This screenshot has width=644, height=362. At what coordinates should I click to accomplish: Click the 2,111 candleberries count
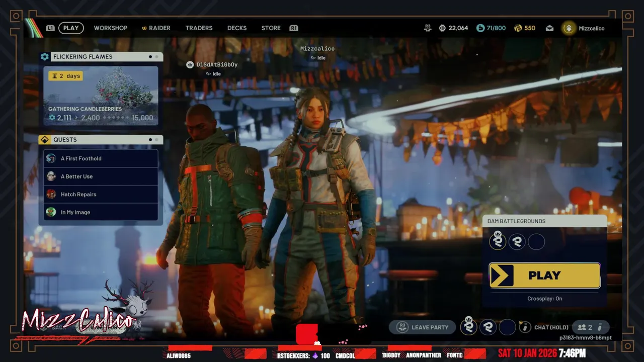click(64, 118)
